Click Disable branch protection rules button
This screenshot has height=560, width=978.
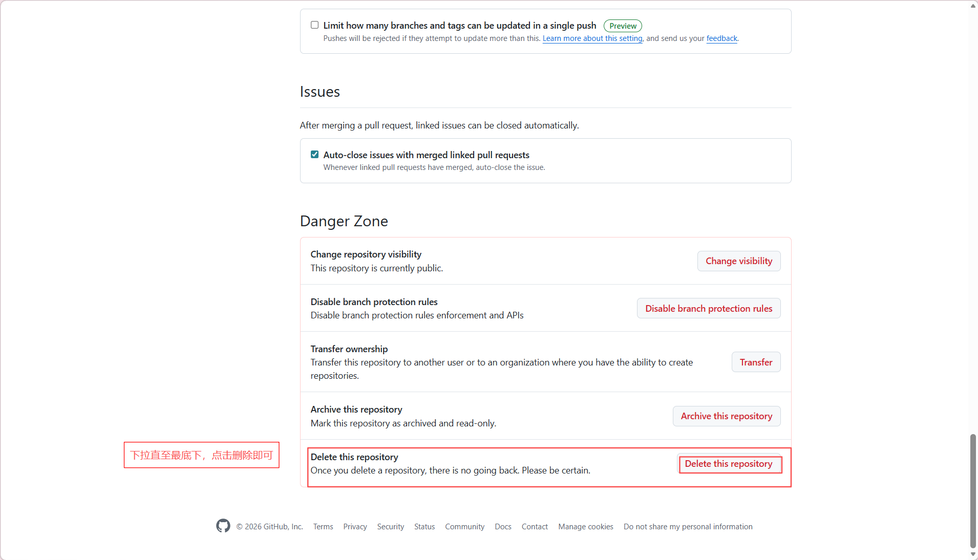click(708, 309)
